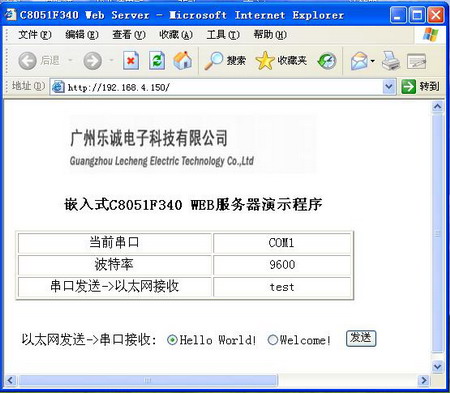The image size is (450, 393).
Task: Open the 工具(T) menu
Action: 223,35
